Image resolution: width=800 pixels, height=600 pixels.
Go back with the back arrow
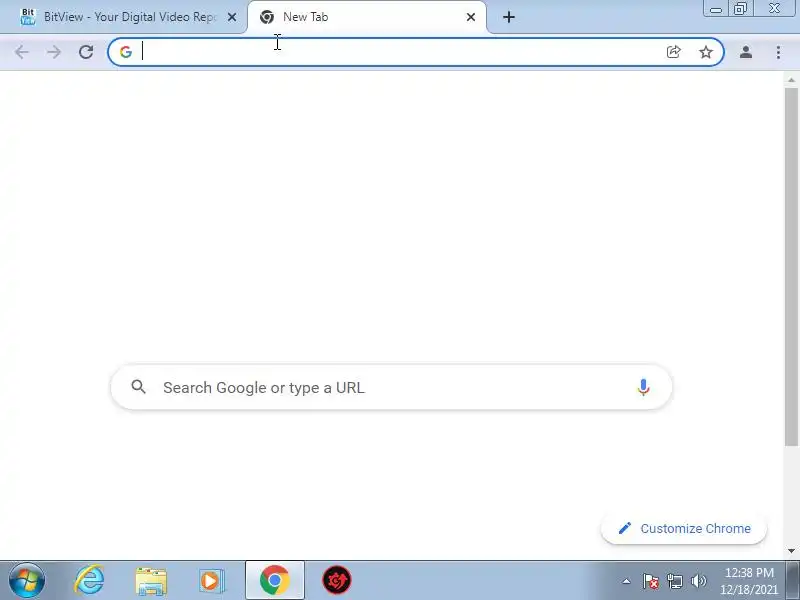(x=21, y=52)
